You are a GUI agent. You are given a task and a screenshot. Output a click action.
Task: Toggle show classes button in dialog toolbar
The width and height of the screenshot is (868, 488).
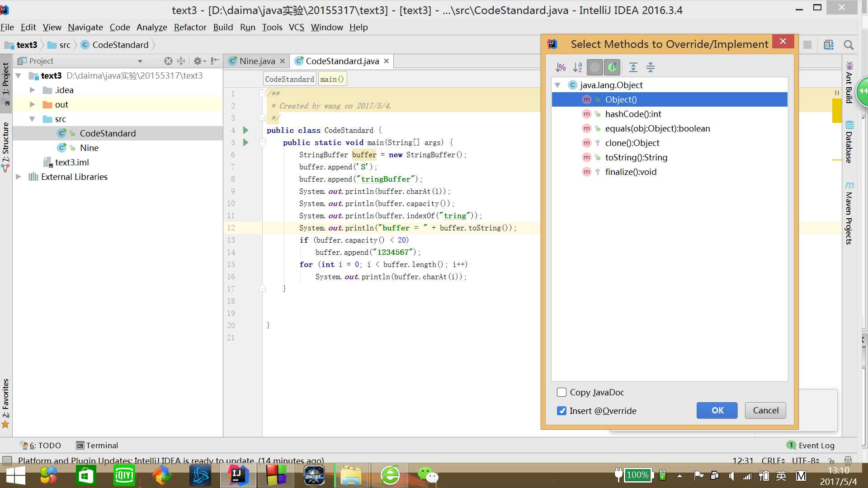(595, 67)
